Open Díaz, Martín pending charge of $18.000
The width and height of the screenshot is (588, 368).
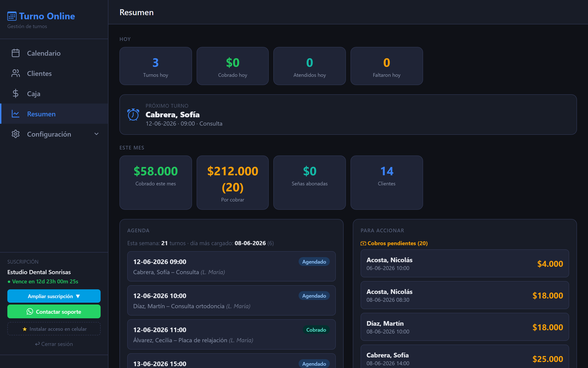[x=465, y=327]
